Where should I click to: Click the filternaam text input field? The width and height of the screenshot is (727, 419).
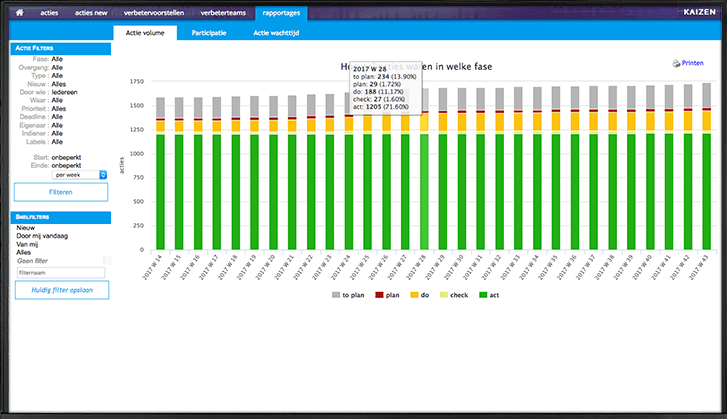tap(61, 272)
